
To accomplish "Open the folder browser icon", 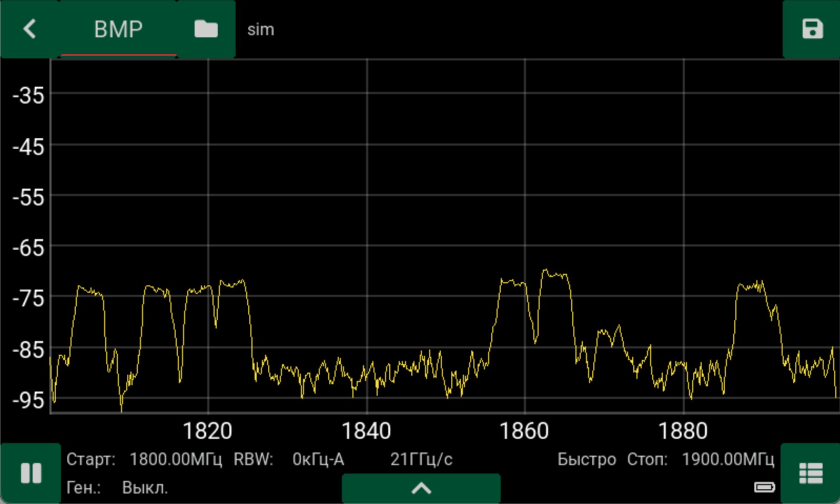I will tap(206, 29).
